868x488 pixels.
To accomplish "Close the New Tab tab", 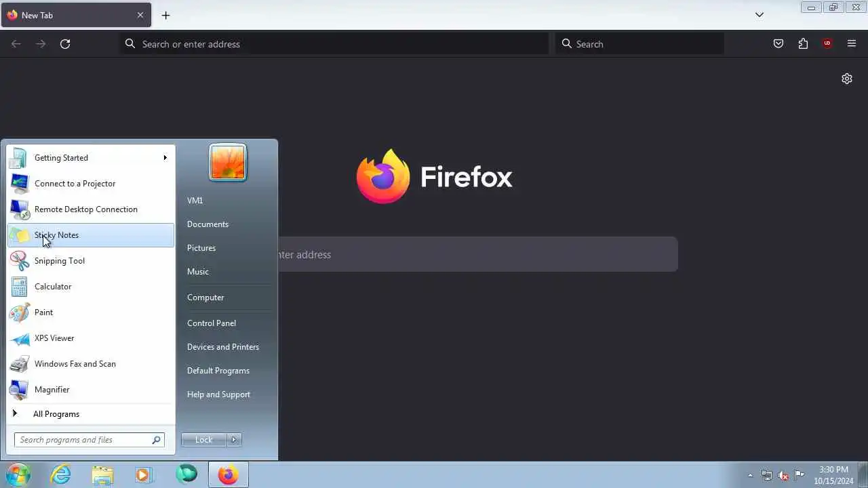I will [140, 15].
